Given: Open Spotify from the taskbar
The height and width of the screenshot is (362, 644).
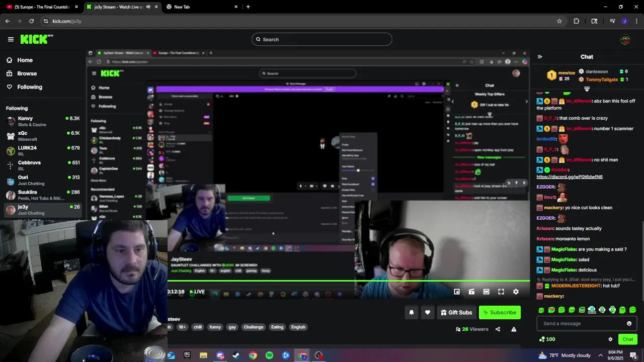Looking at the screenshot, I should pyautogui.click(x=269, y=355).
